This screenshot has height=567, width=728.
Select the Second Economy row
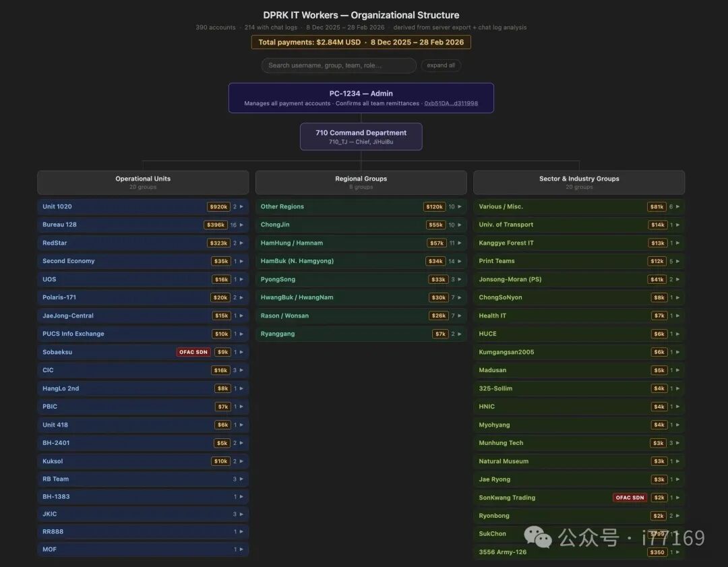(x=143, y=261)
